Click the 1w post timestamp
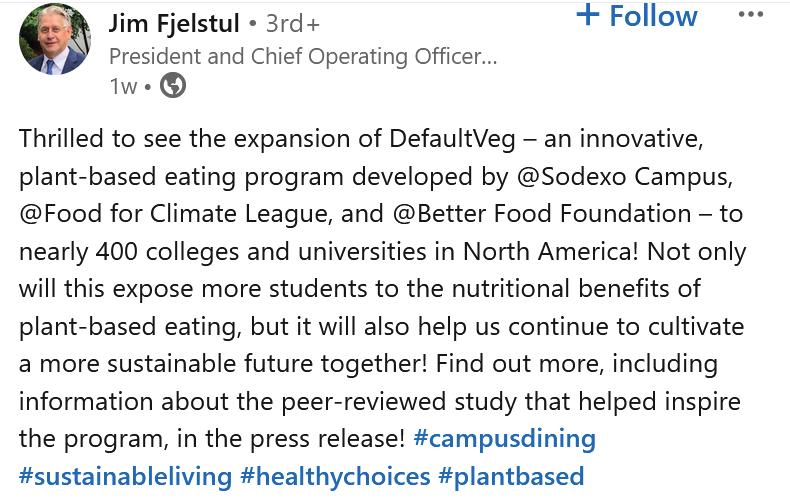This screenshot has width=790, height=504. pos(123,86)
